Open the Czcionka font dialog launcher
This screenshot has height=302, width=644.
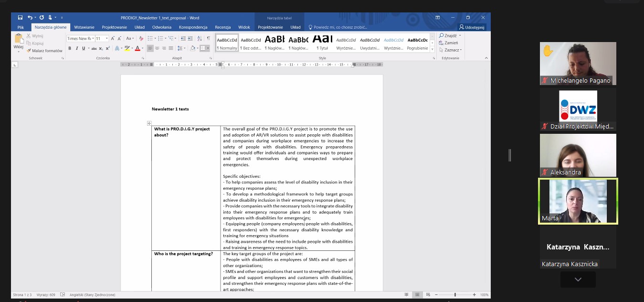[x=142, y=58]
